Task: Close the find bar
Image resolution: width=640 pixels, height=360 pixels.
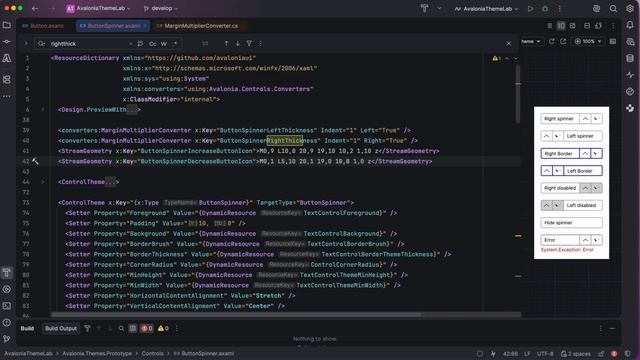Action: pyautogui.click(x=509, y=43)
